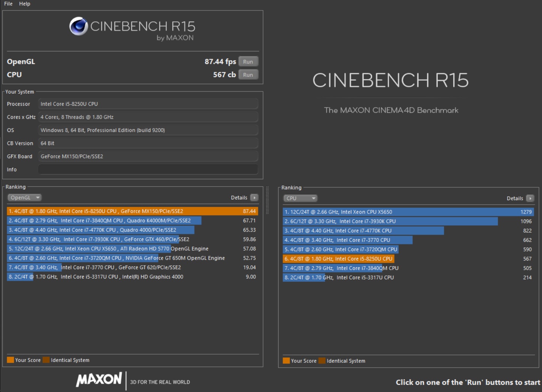Image resolution: width=542 pixels, height=392 pixels.
Task: Open the File menu
Action: pyautogui.click(x=8, y=4)
